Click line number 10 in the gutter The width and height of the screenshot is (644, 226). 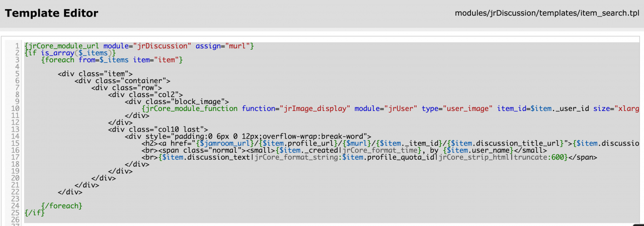click(x=16, y=108)
